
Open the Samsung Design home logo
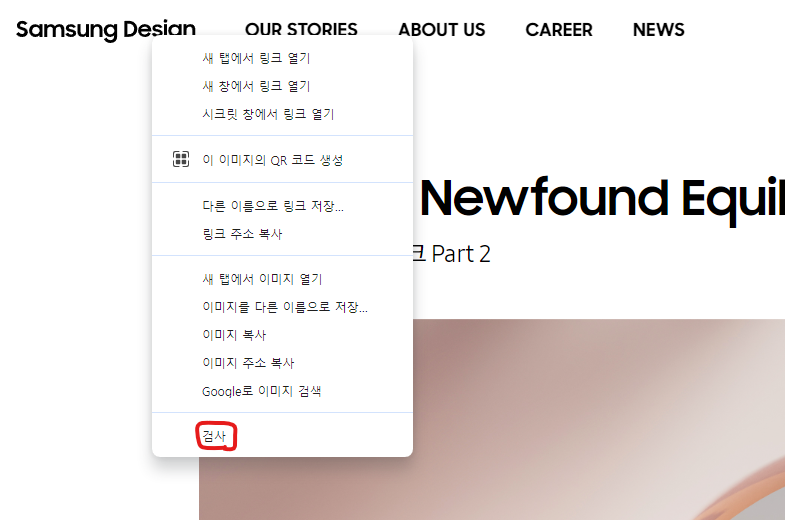pos(106,30)
